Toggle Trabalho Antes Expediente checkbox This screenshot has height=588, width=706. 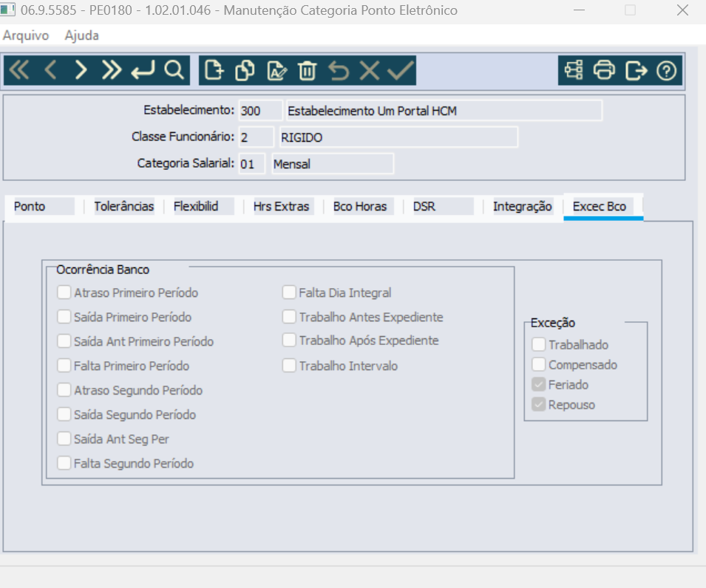(289, 317)
